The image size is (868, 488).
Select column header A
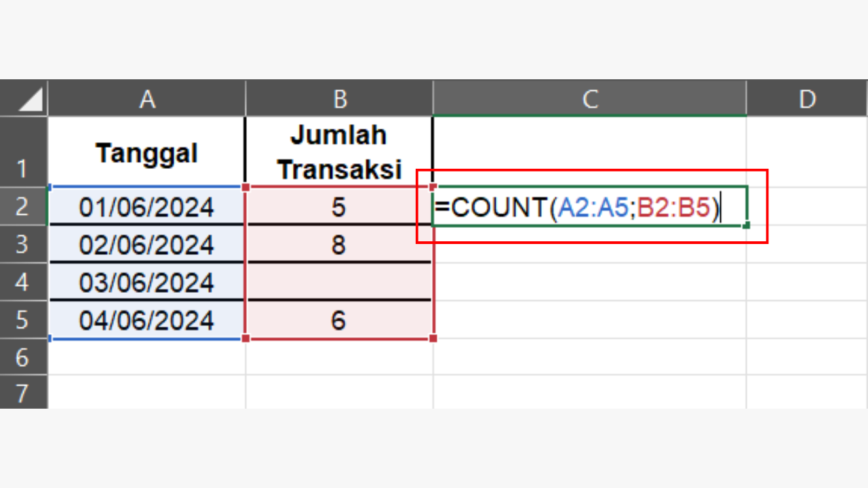pyautogui.click(x=146, y=98)
